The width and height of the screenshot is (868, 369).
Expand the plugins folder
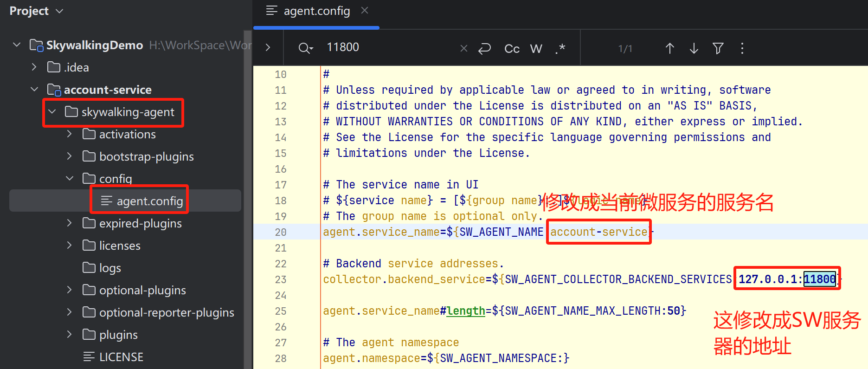69,335
